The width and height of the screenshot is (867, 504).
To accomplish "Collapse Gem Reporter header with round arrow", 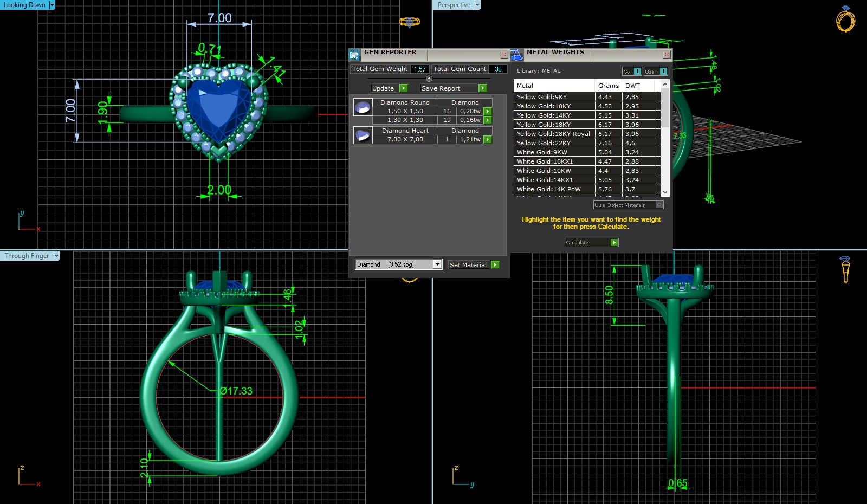I will point(429,79).
